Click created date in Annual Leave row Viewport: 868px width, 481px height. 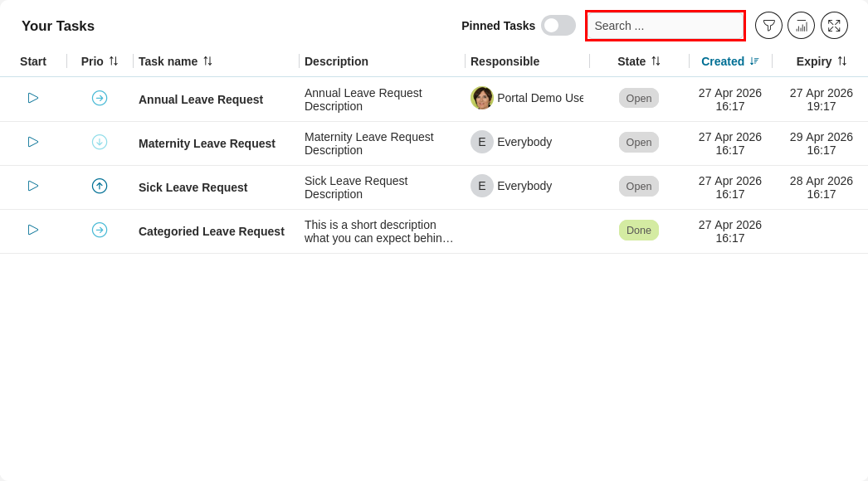729,100
